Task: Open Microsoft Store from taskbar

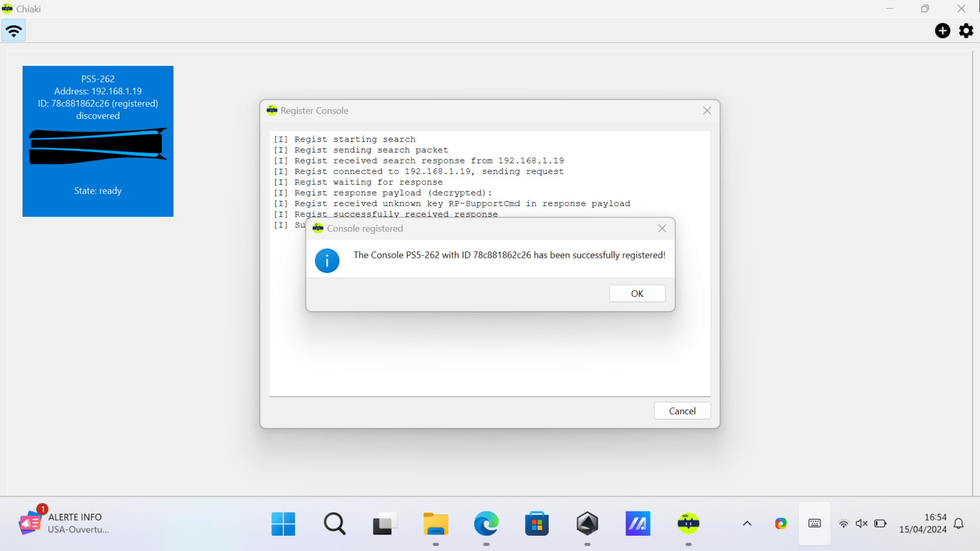Action: (537, 524)
